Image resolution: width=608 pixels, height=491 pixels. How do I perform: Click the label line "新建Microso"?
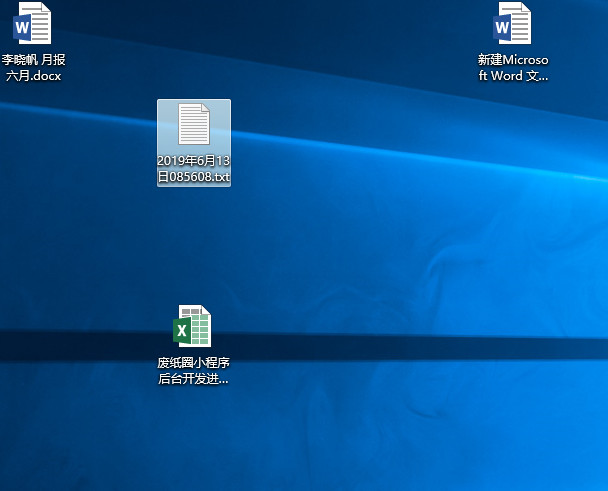(x=513, y=60)
